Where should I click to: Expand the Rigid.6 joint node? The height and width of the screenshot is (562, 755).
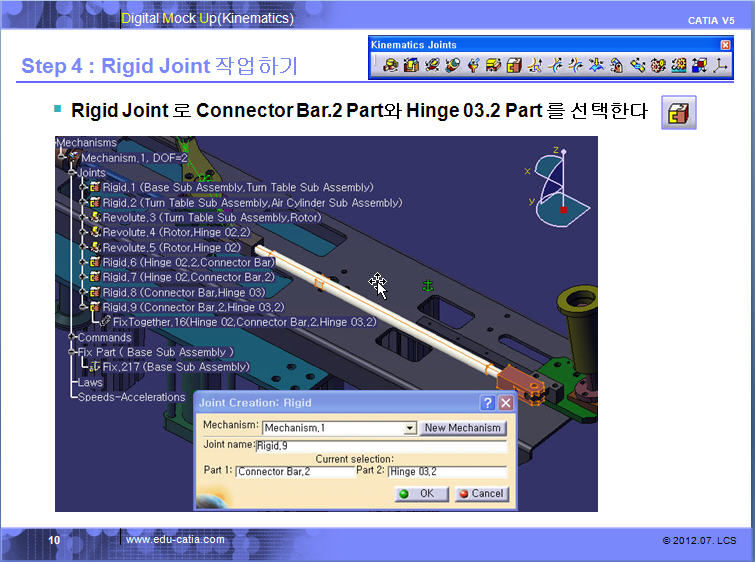(x=83, y=262)
